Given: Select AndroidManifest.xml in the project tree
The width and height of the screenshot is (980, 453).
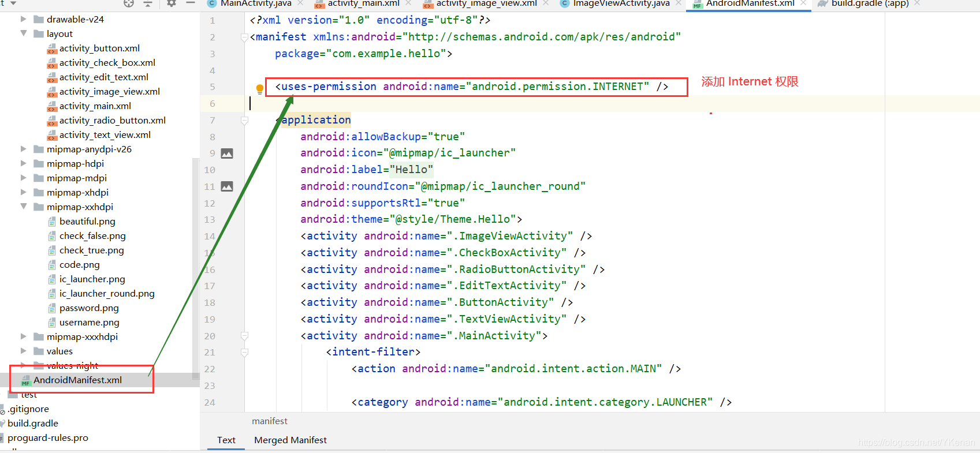Looking at the screenshot, I should coord(77,380).
